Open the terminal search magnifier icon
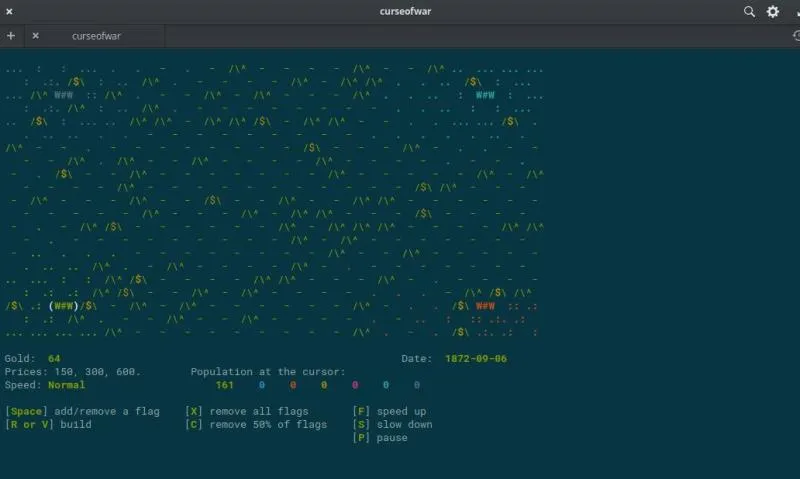The width and height of the screenshot is (800, 479). 749,11
